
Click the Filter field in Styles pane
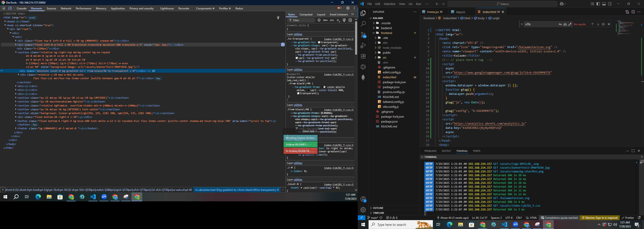point(301,20)
